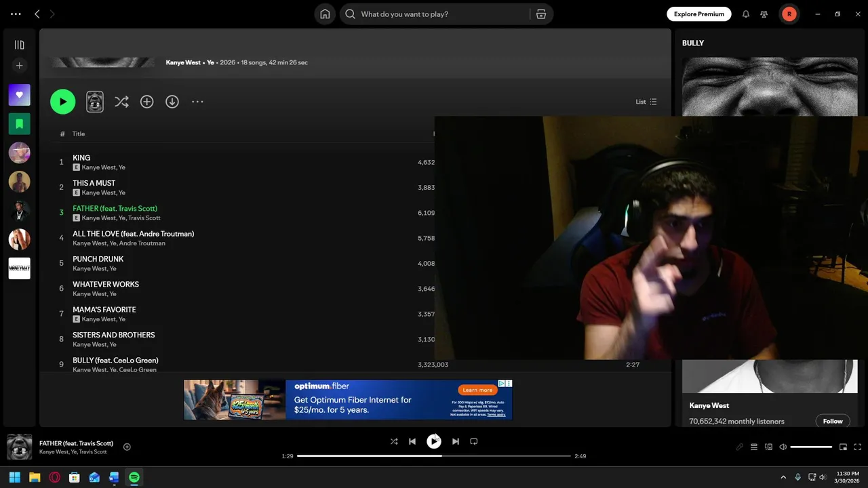Viewport: 868px width, 488px height.
Task: Open now-playing album cover thumbnail
Action: [19, 447]
